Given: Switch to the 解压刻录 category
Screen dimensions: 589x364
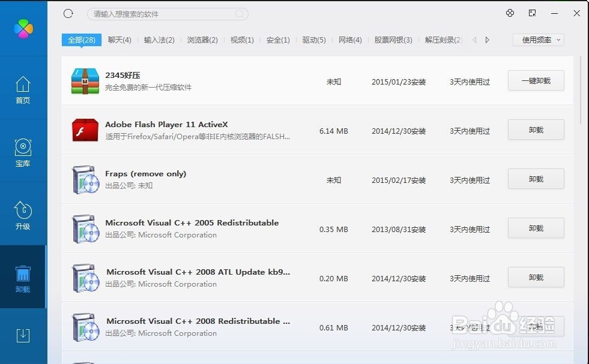Looking at the screenshot, I should point(443,40).
